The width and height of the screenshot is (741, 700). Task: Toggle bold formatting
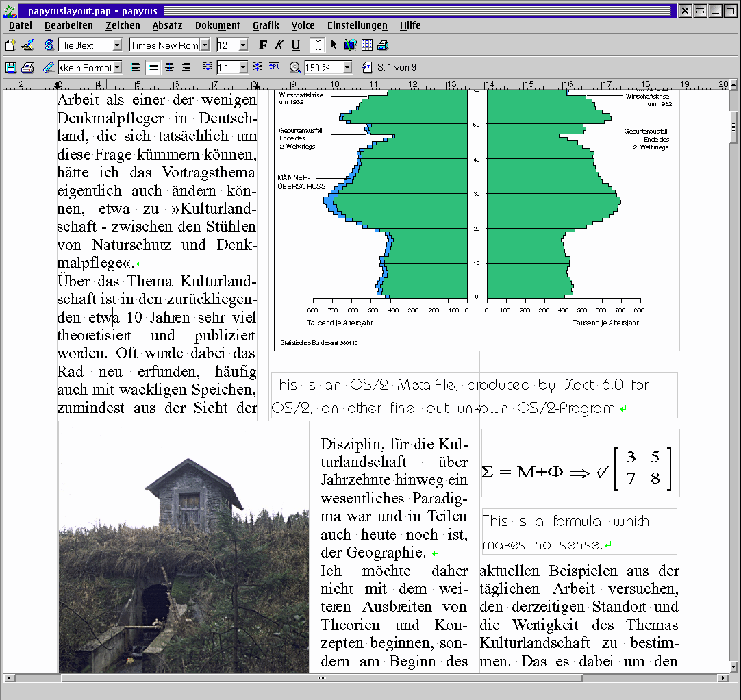click(x=262, y=45)
